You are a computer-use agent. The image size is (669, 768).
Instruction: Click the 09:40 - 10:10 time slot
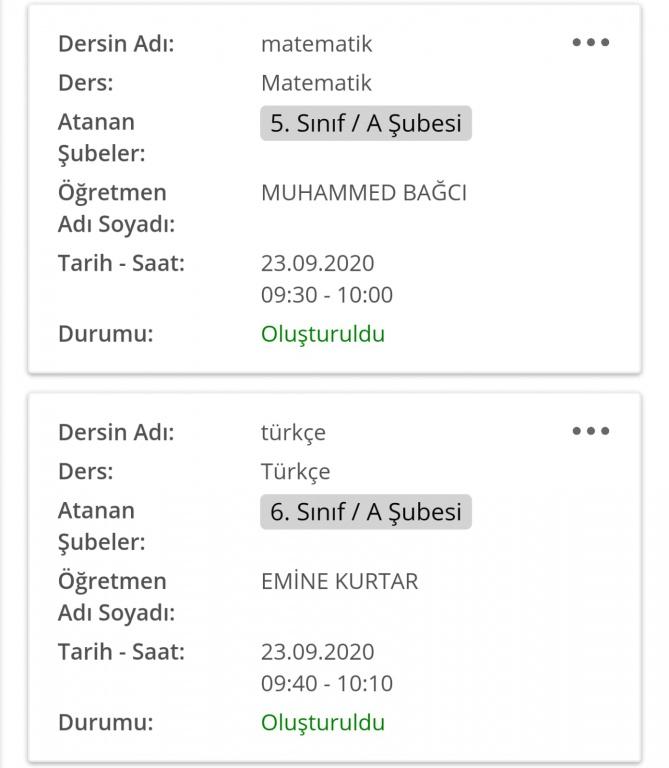click(326, 684)
